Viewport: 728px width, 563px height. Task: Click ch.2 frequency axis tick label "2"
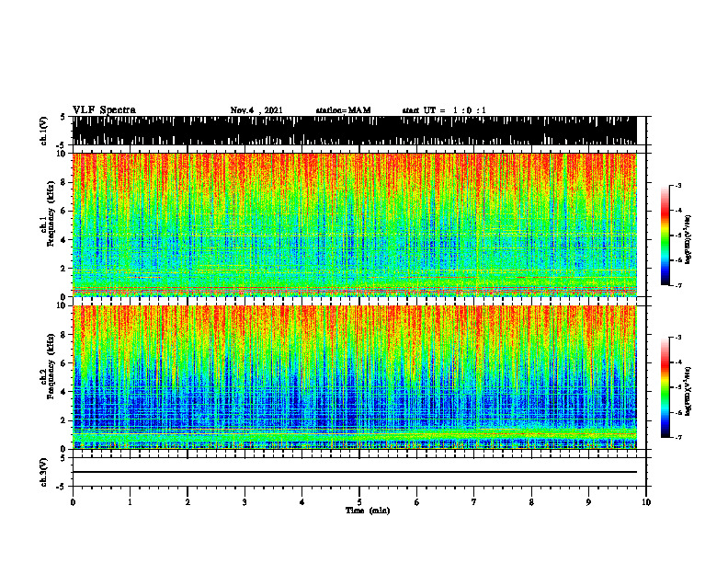(64, 420)
